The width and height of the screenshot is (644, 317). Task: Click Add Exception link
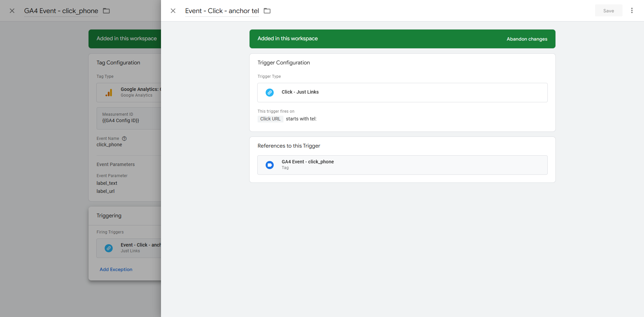point(116,269)
